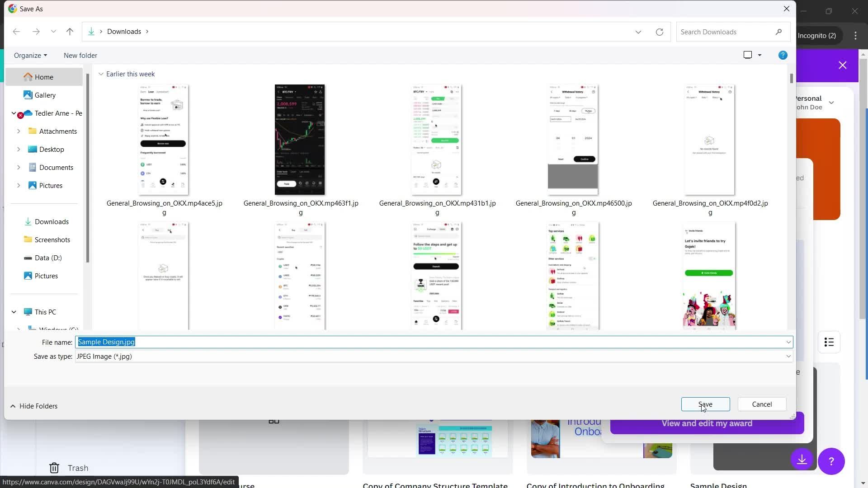868x488 pixels.
Task: Click the Sample Design.jpg filename input field
Action: 434,342
